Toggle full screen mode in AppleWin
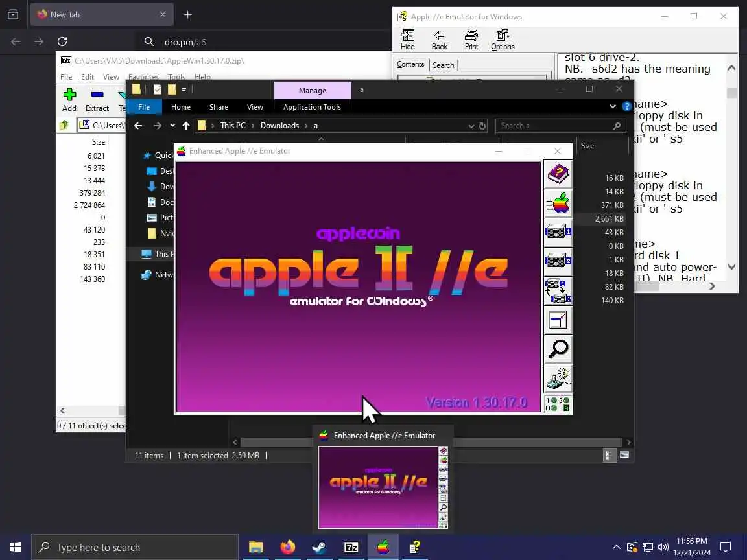Image resolution: width=747 pixels, height=560 pixels. 558,320
